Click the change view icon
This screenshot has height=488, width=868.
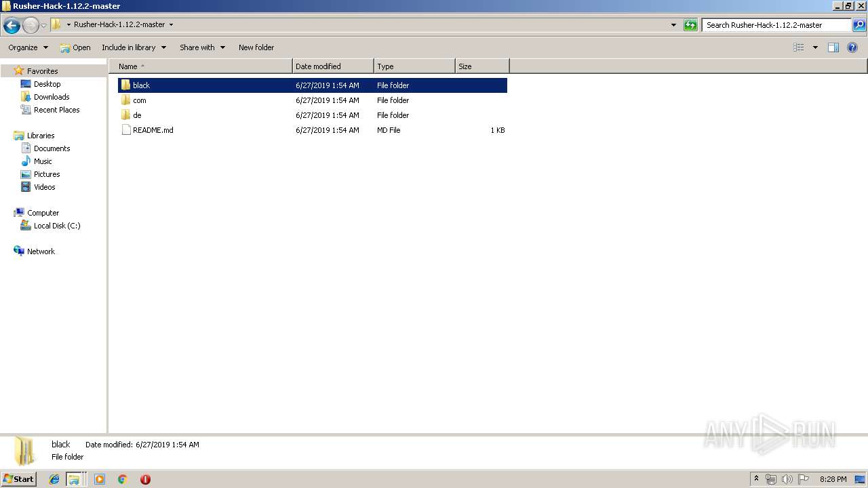click(x=799, y=47)
